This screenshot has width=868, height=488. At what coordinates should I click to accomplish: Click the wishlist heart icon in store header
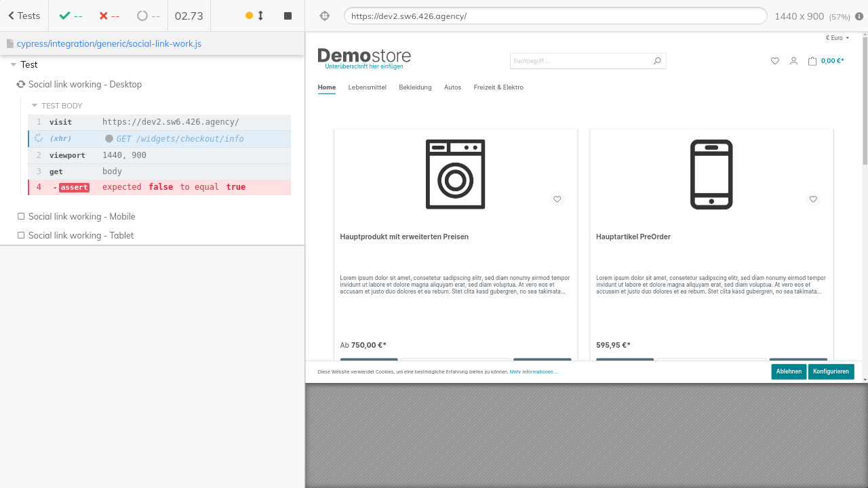click(775, 61)
